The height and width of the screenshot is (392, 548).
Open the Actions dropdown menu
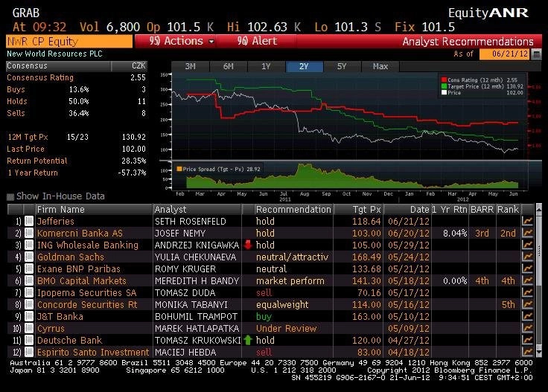click(x=181, y=41)
